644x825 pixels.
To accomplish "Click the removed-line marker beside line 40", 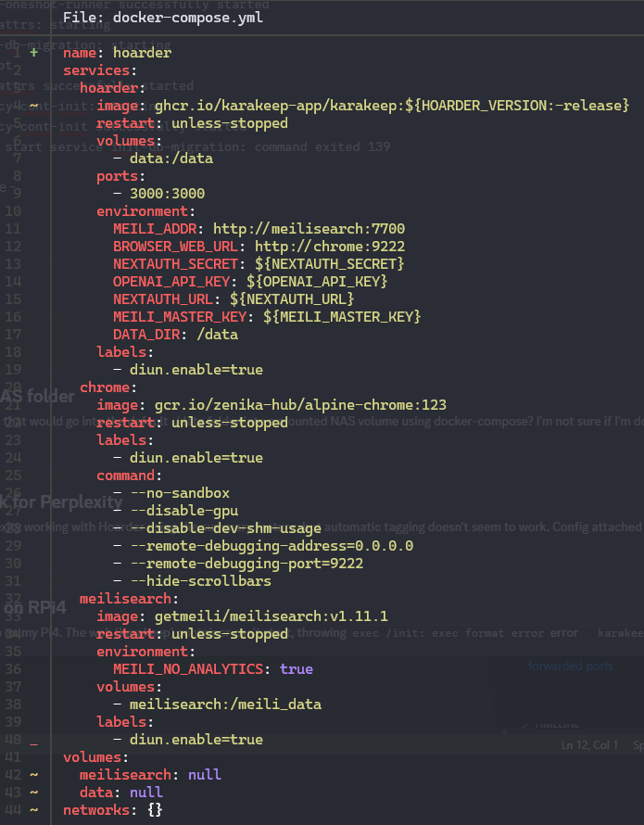I will 33,743.
